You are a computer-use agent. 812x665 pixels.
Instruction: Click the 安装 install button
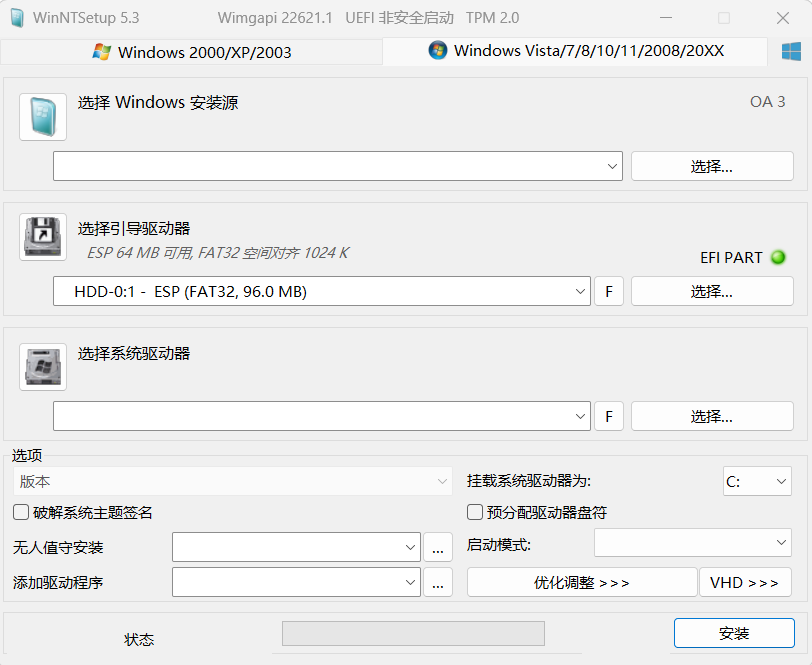pyautogui.click(x=734, y=633)
